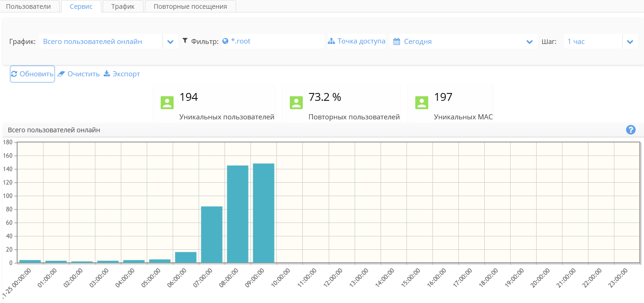Open the Трафик tab
The width and height of the screenshot is (644, 303).
123,6
